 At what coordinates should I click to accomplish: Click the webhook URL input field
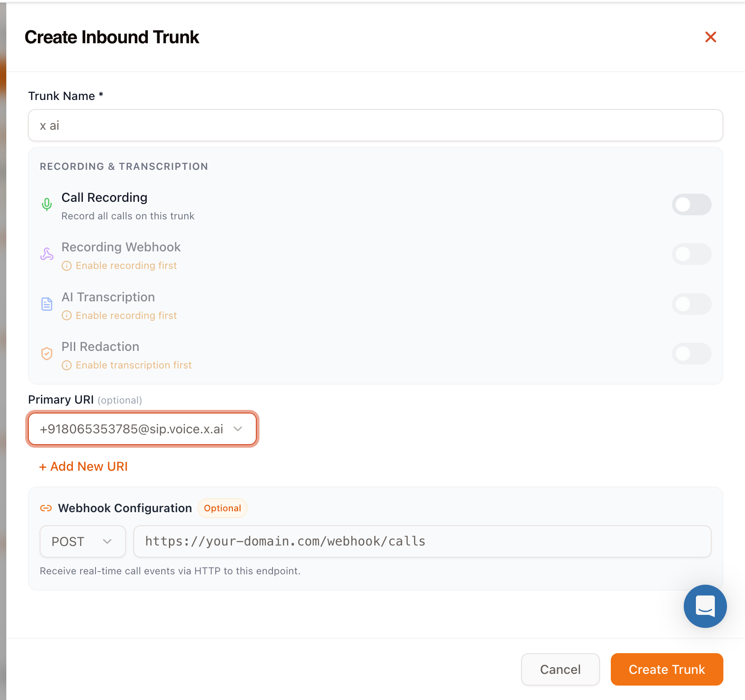coord(422,541)
